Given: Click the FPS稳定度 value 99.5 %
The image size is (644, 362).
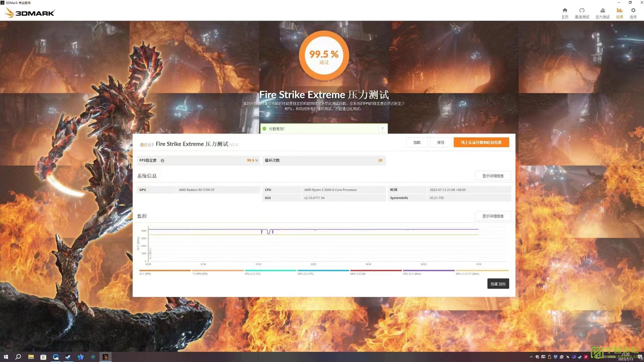Looking at the screenshot, I should pyautogui.click(x=252, y=160).
